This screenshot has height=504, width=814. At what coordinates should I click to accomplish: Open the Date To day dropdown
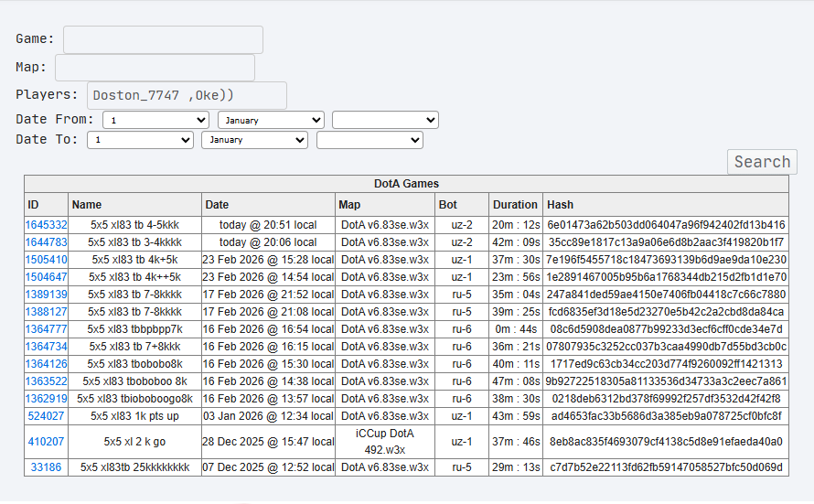pos(140,140)
